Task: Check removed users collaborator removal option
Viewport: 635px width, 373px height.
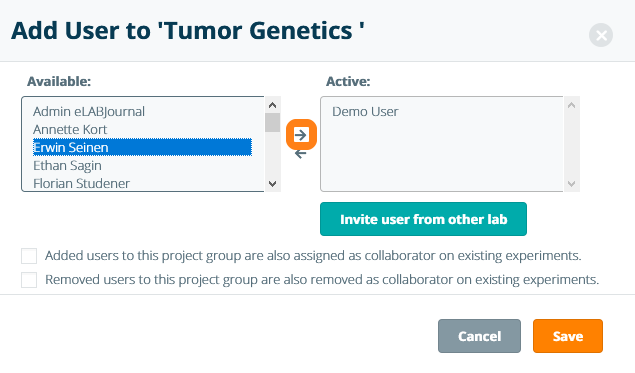Action: (29, 280)
